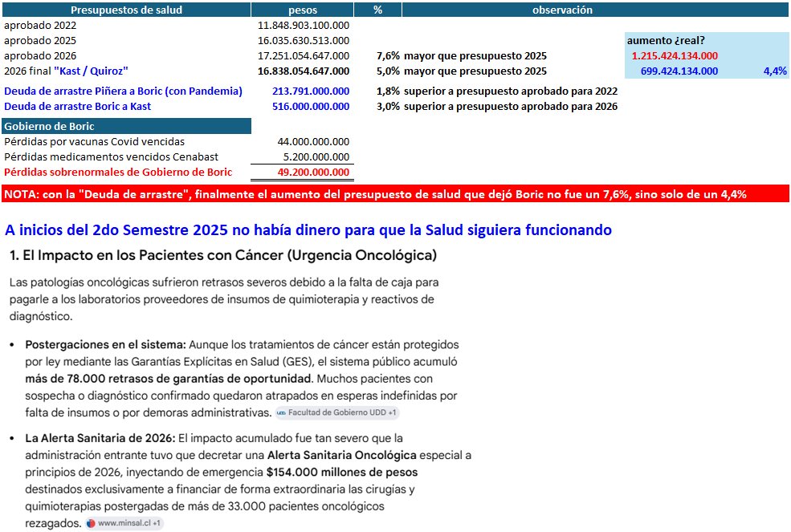
Task: Click 'Deuda de arrastre Boric a Kast' label
Action: (x=77, y=106)
